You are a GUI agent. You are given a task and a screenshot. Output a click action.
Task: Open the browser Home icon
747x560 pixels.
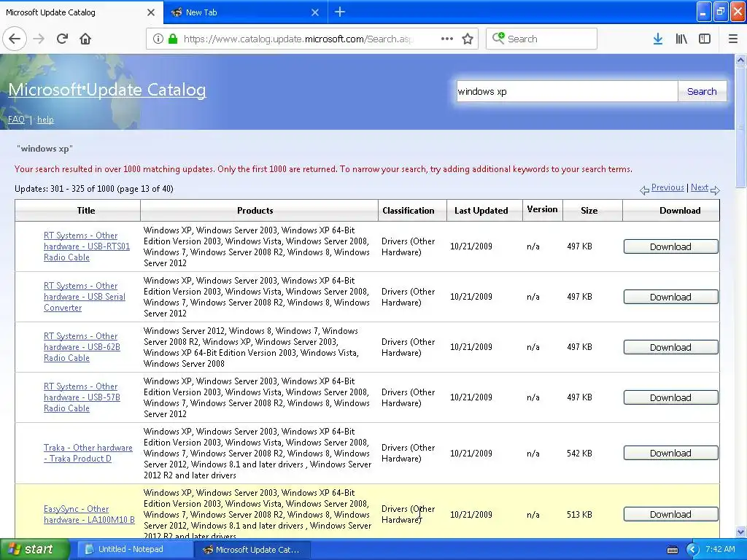(85, 39)
